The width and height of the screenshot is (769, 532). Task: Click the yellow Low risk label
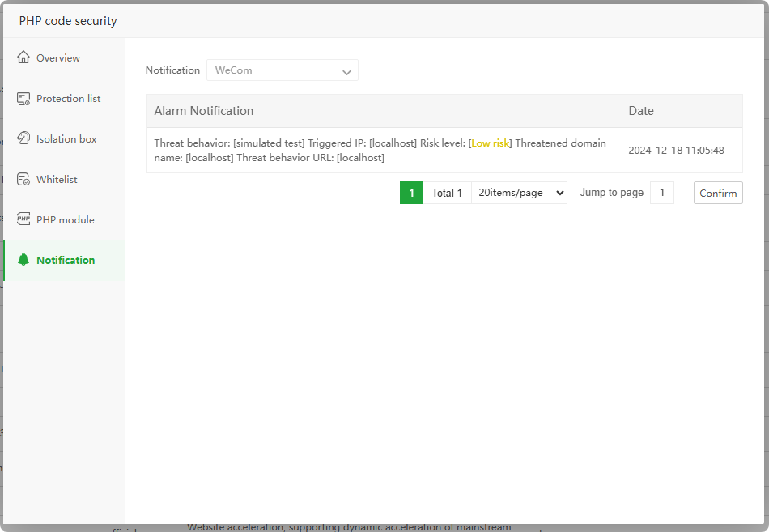(x=491, y=143)
